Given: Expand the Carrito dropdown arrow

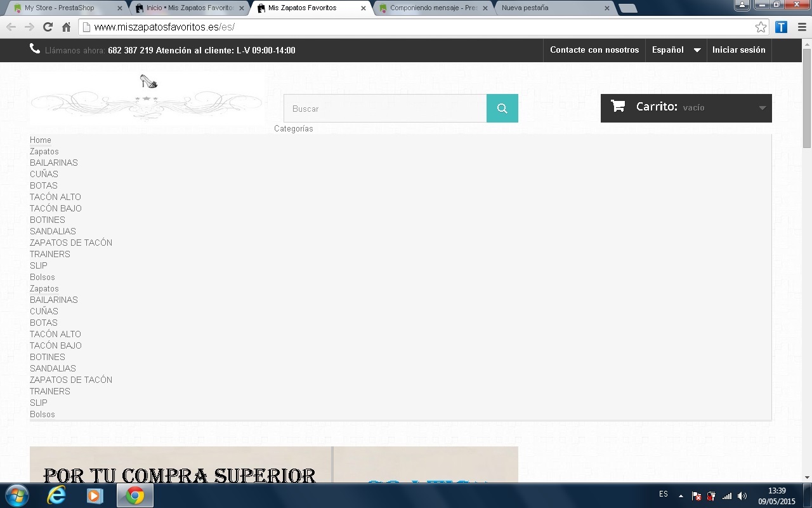Looking at the screenshot, I should coord(762,108).
